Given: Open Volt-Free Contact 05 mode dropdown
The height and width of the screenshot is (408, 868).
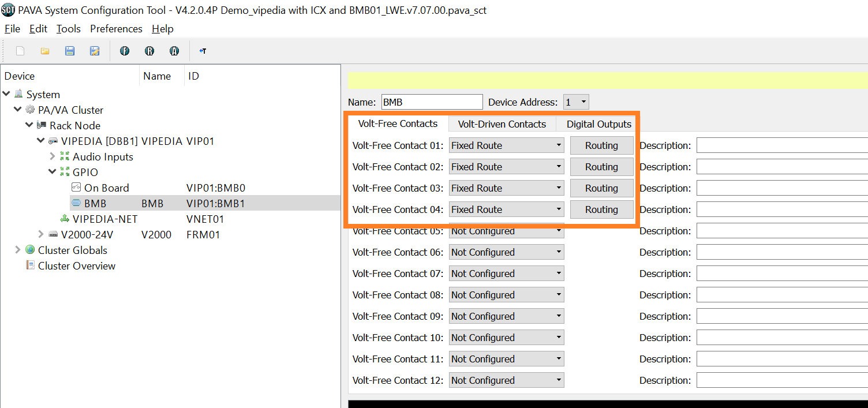Looking at the screenshot, I should 507,231.
